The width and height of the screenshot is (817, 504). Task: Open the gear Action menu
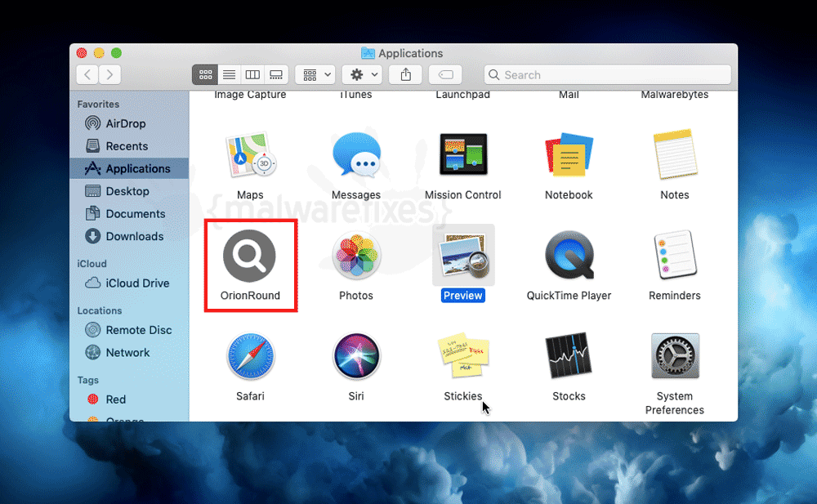(362, 74)
